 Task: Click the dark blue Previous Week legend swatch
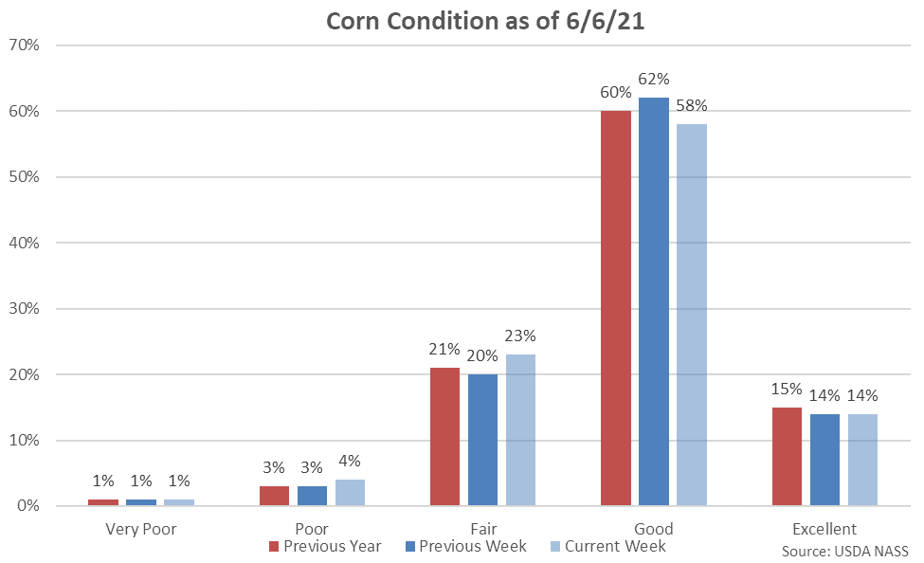pyautogui.click(x=409, y=547)
